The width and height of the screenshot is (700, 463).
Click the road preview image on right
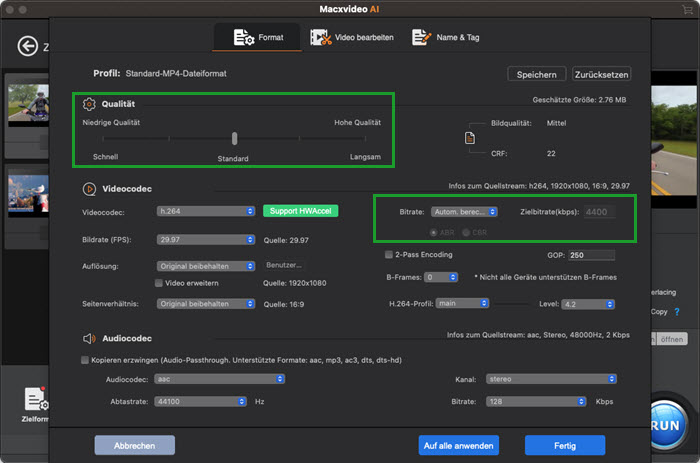674,141
